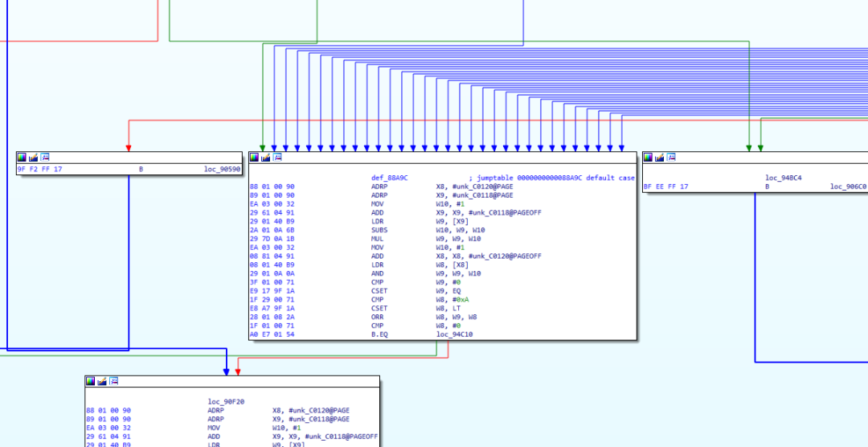This screenshot has height=447, width=868.
Task: Select the loc_94BC4 label
Action: [784, 178]
